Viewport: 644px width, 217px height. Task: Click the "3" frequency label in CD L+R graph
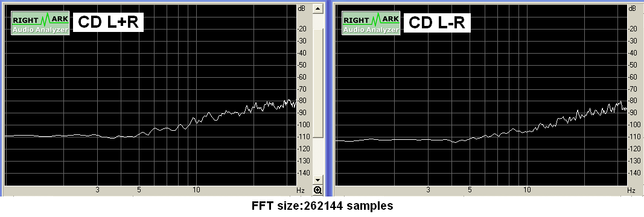pos(97,190)
